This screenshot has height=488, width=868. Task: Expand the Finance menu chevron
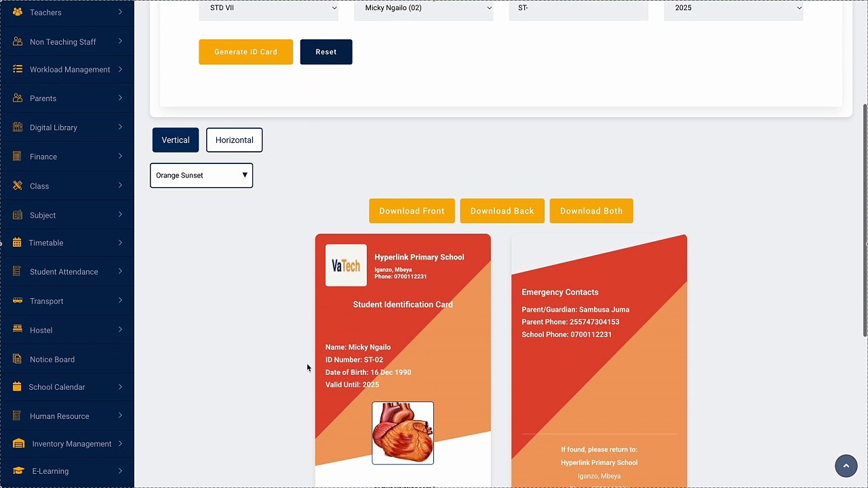tap(120, 157)
